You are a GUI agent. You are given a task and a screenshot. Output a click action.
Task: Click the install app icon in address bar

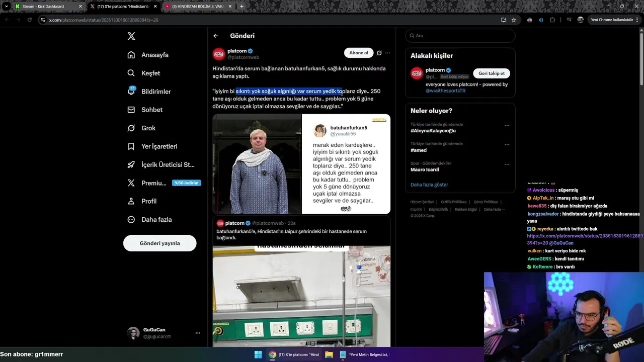(x=504, y=20)
